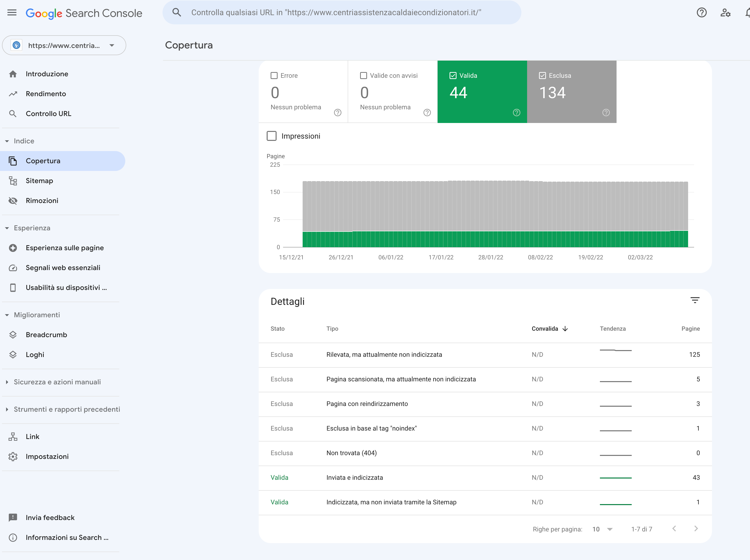
Task: Click the 1-7 di 7 pagination text
Action: tap(641, 529)
